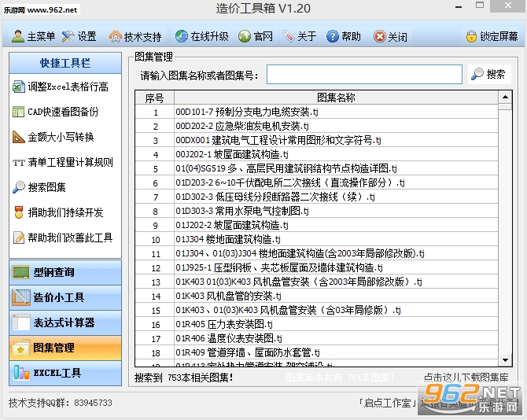Click 技术支持QQ群 83945733 text

click(x=61, y=403)
